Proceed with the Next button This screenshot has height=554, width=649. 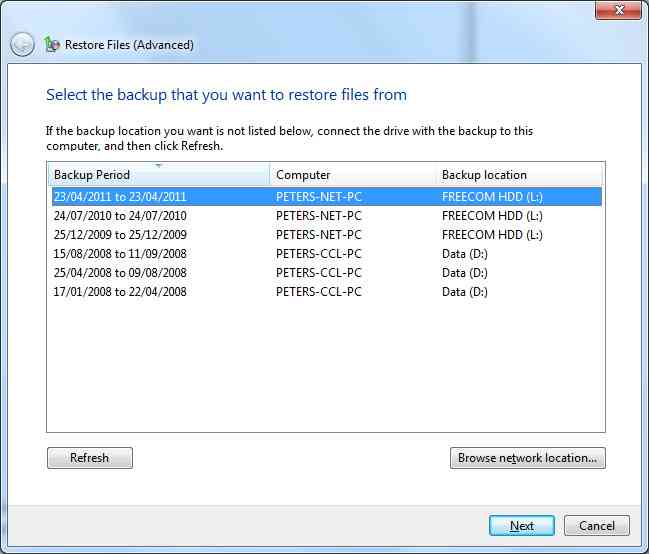point(522,525)
